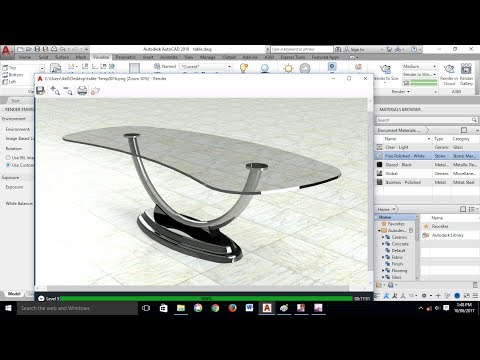Switch to the Model layout tab
The height and width of the screenshot is (360, 480).
click(14, 294)
